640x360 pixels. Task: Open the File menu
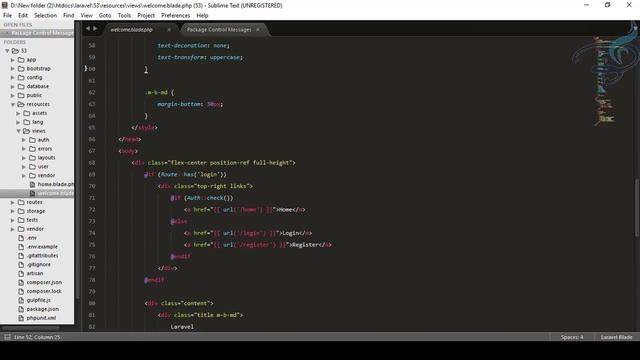pos(7,16)
